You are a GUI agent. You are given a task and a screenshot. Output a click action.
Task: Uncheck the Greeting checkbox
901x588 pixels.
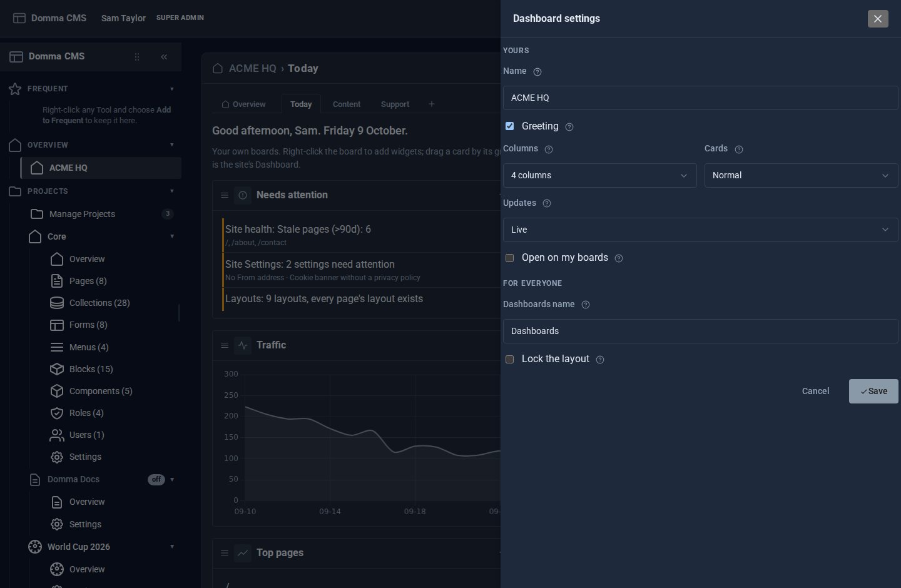(510, 126)
